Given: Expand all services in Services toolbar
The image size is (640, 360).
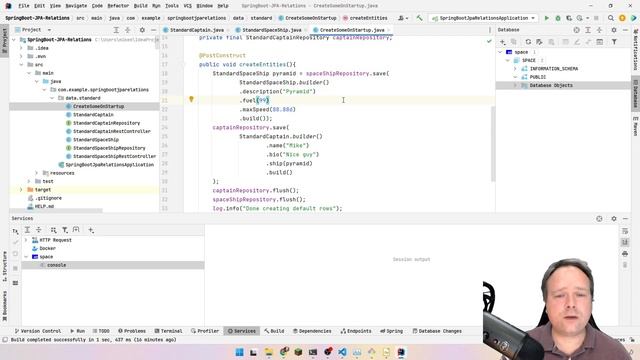Looking at the screenshot, I should tap(27, 230).
